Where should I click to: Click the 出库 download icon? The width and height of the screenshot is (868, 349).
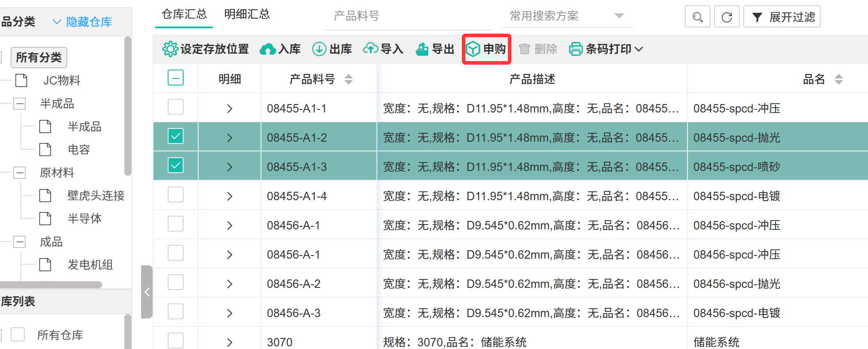click(x=319, y=49)
